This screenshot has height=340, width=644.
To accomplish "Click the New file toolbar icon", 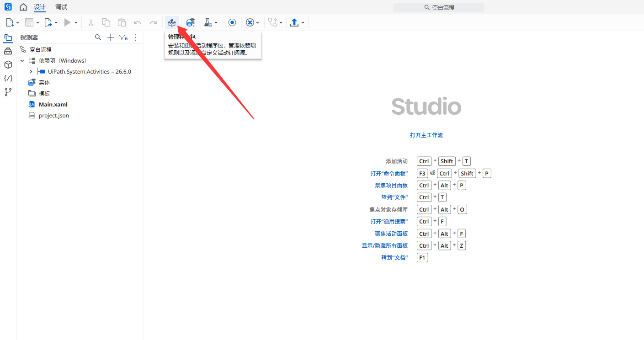I will coord(10,22).
